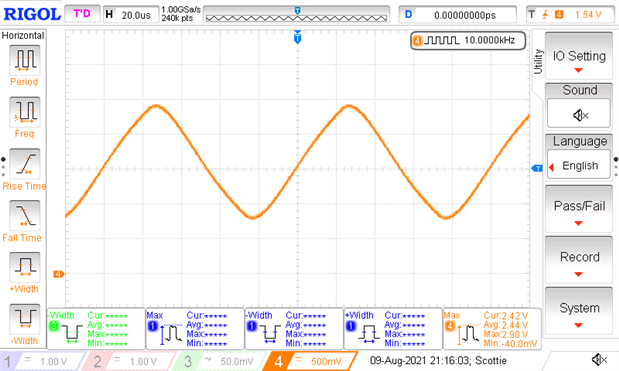Select the Freq measurement icon

coord(24,112)
